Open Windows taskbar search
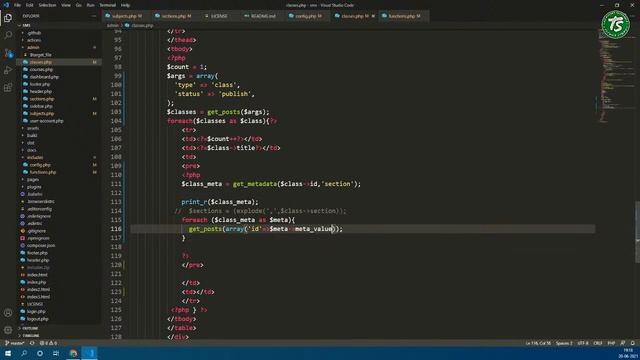This screenshot has width=640, height=360. (x=24, y=353)
